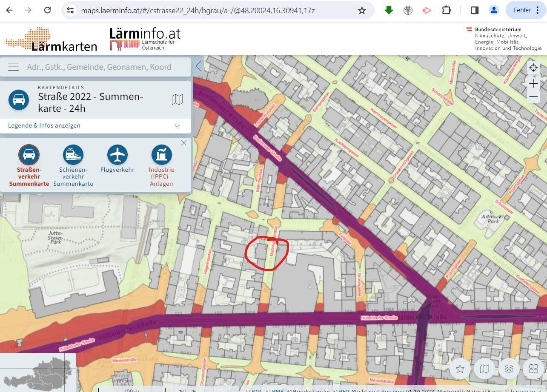Screen dimensions: 547x392
Task: Open the grid tiles button
Action: pyautogui.click(x=533, y=369)
